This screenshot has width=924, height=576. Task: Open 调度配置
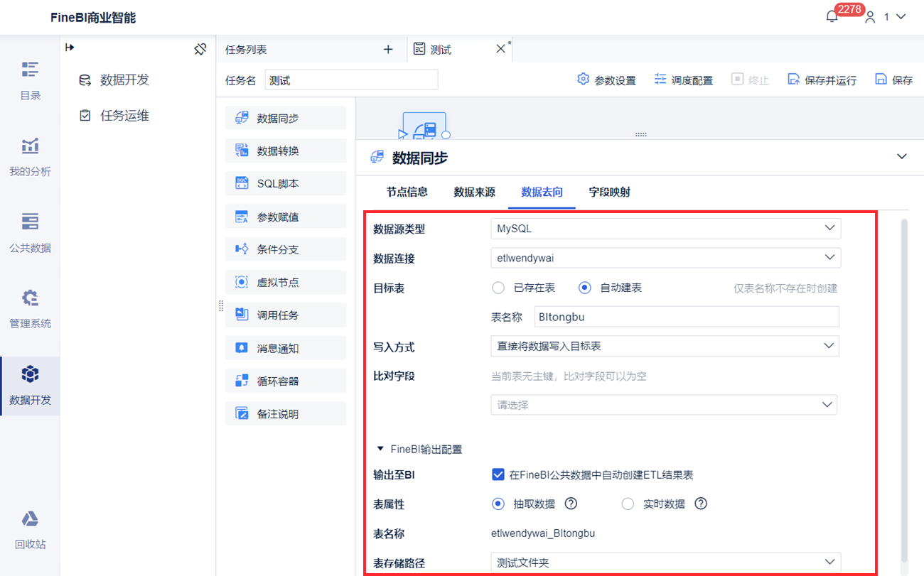684,80
